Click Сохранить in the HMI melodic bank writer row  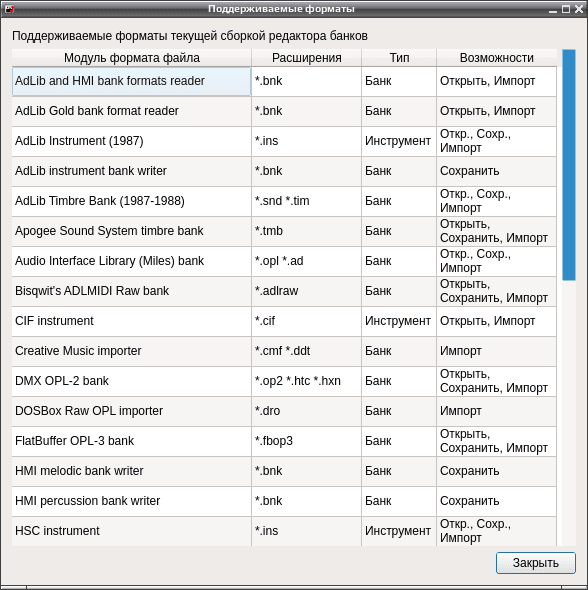497,471
